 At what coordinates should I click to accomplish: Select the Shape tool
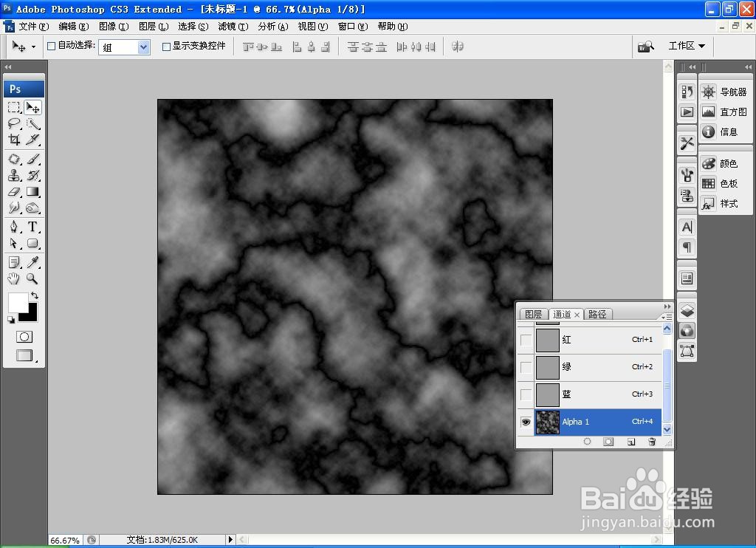pyautogui.click(x=32, y=243)
